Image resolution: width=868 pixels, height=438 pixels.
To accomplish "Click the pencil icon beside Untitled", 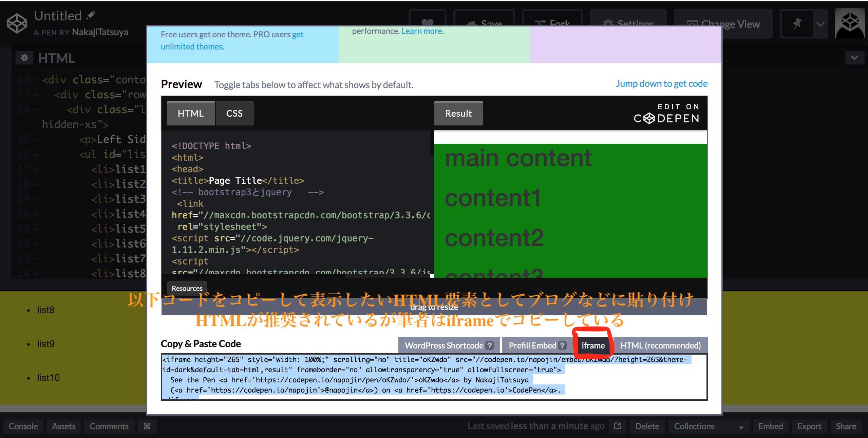I will click(91, 16).
